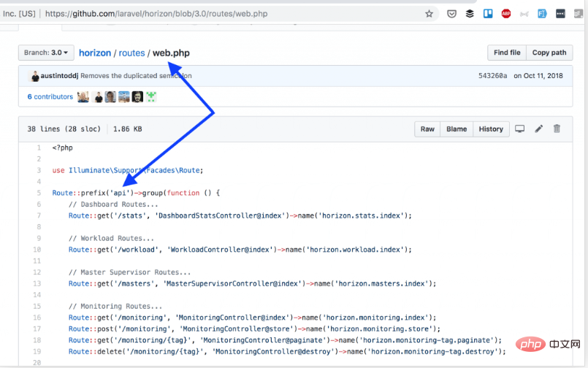Edit web.php with the pencil icon
This screenshot has height=368, width=588.
point(539,129)
